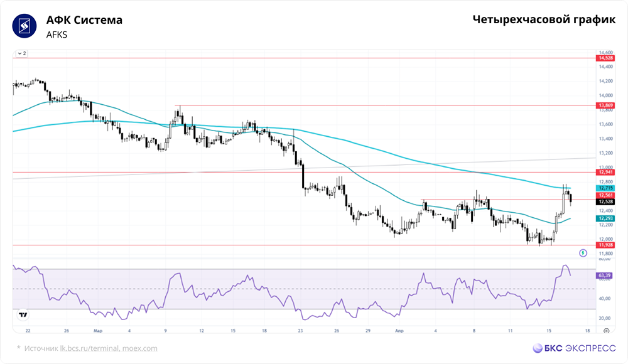Image resolution: width=628 pixels, height=364 pixels.
Task: Click the Мар month label on time axis
Action: pos(98,331)
